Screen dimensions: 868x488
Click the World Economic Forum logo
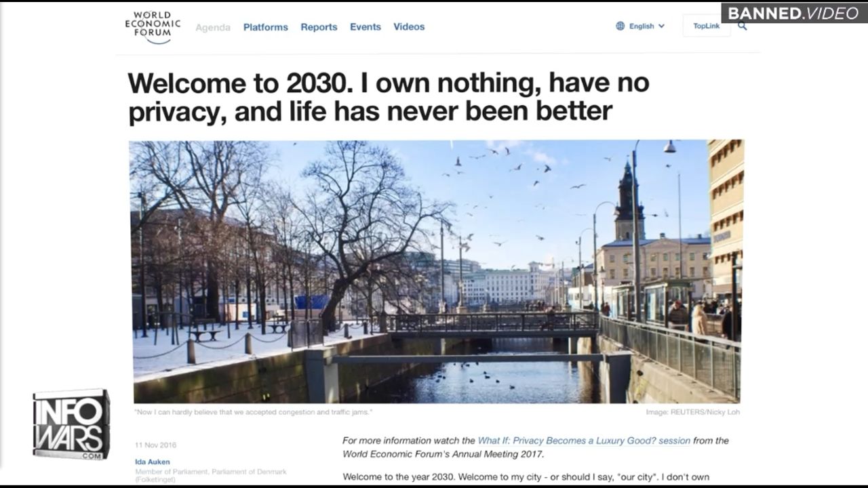pos(153,27)
